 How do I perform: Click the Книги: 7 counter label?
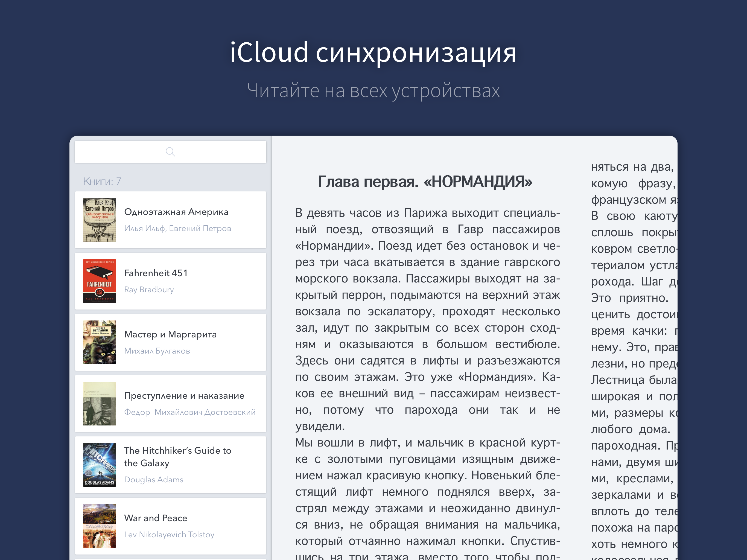pos(102,181)
